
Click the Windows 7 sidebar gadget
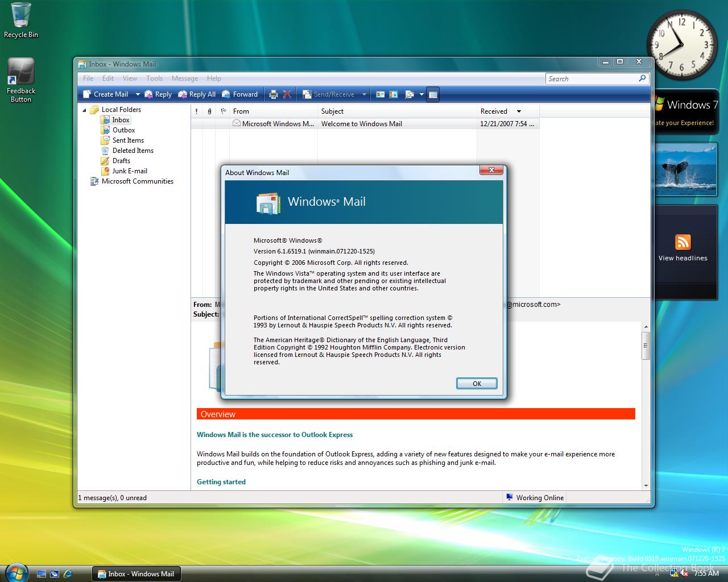(686, 111)
